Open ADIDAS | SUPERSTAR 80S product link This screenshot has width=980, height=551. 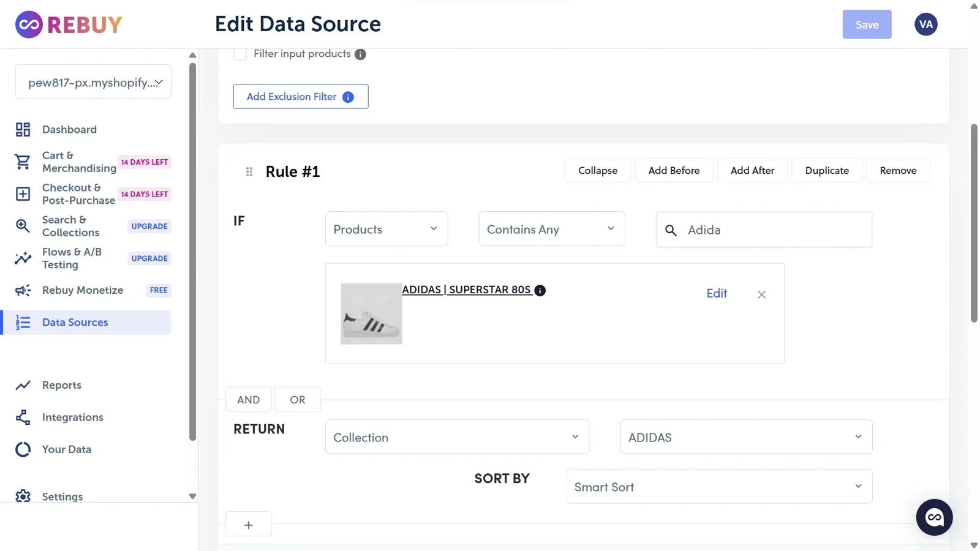pyautogui.click(x=466, y=290)
